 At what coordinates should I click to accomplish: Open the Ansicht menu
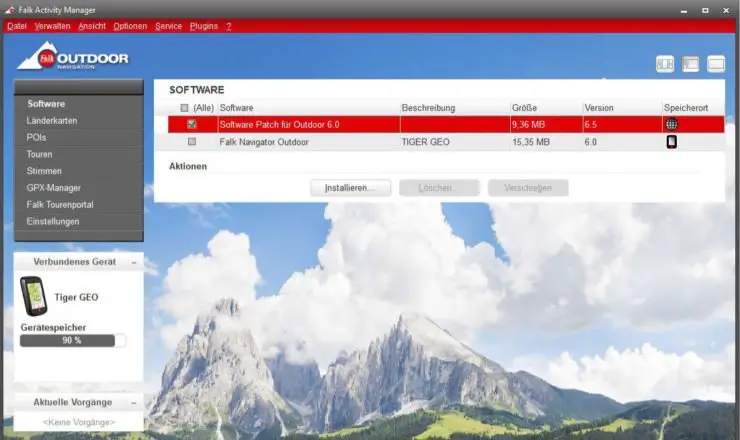point(92,26)
